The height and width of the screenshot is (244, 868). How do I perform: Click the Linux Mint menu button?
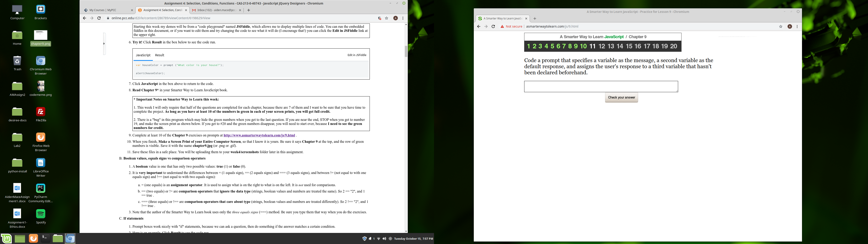(x=6, y=239)
